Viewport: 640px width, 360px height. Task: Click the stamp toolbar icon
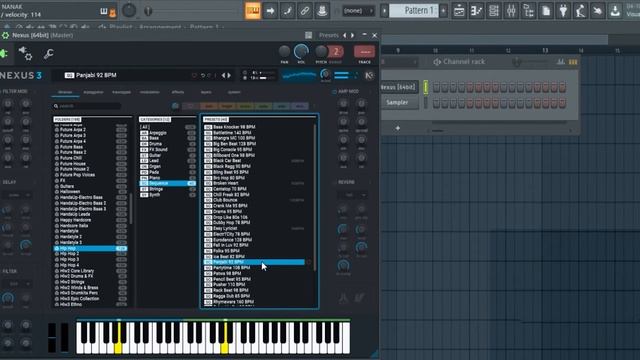322,11
